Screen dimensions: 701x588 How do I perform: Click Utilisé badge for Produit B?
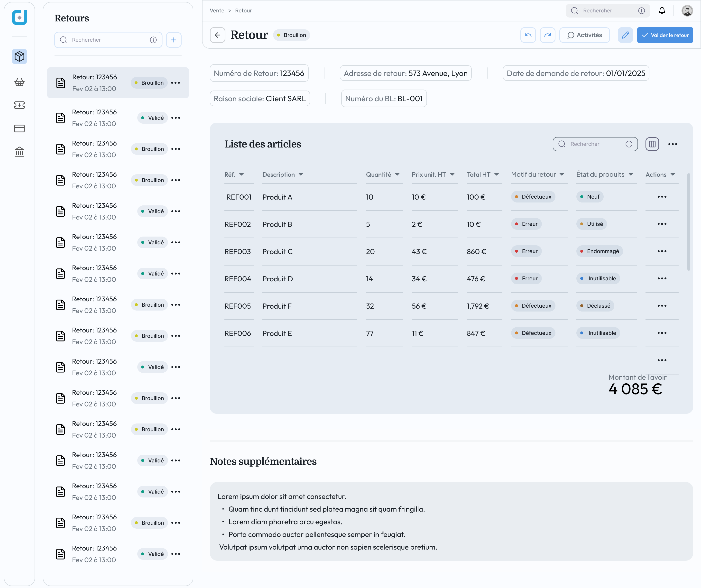pos(591,224)
